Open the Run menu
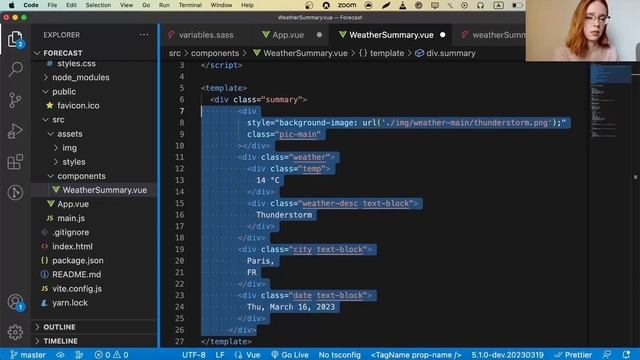This screenshot has width=640, height=360. tap(164, 5)
